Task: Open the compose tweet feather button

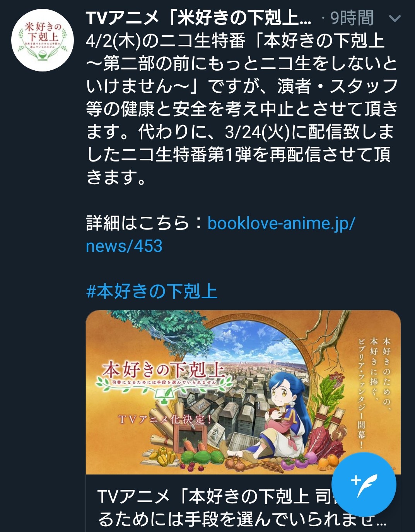Action: click(x=364, y=484)
